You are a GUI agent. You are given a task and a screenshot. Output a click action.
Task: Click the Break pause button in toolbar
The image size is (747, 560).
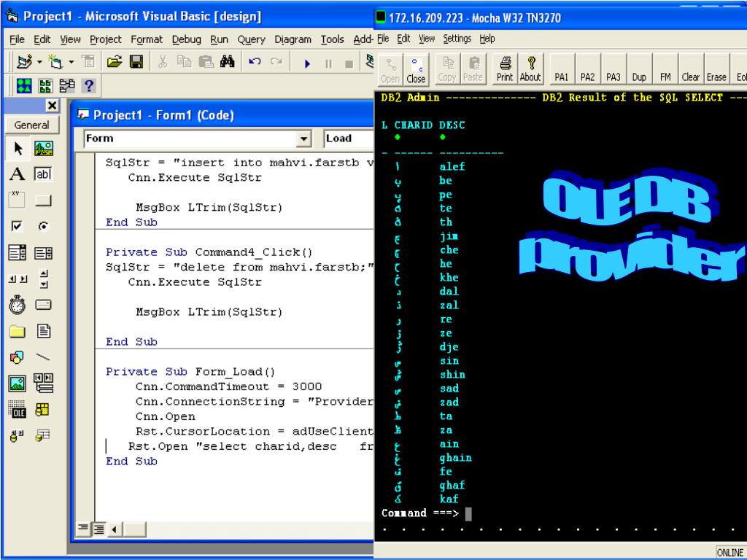click(x=329, y=63)
